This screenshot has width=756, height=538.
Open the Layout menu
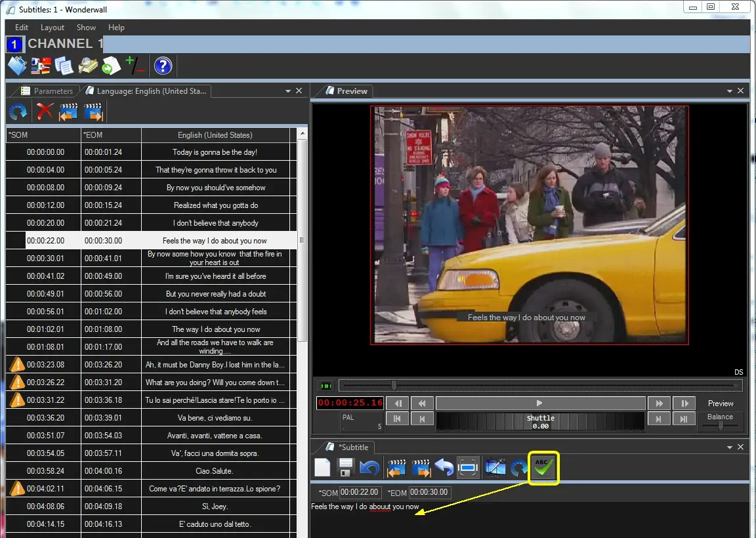coord(52,28)
